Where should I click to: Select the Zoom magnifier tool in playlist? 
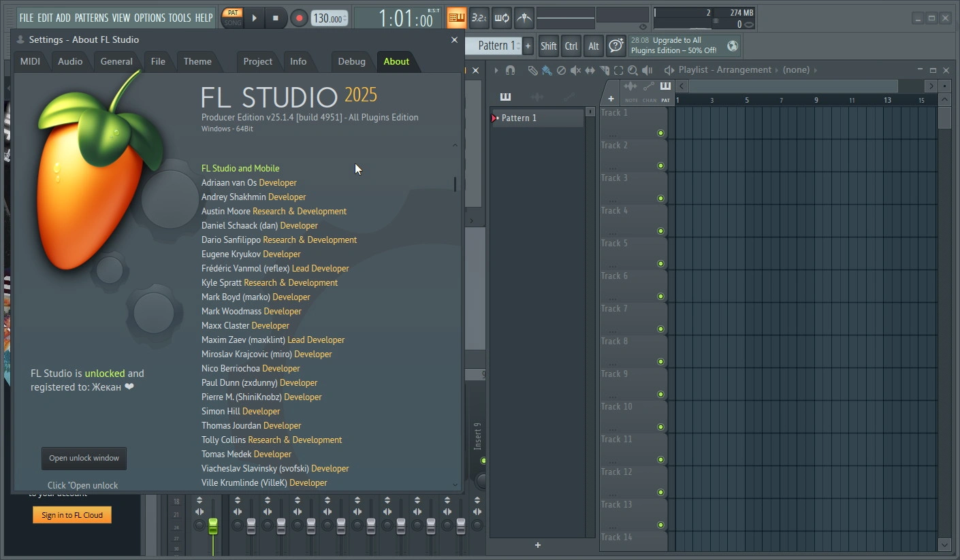[633, 70]
